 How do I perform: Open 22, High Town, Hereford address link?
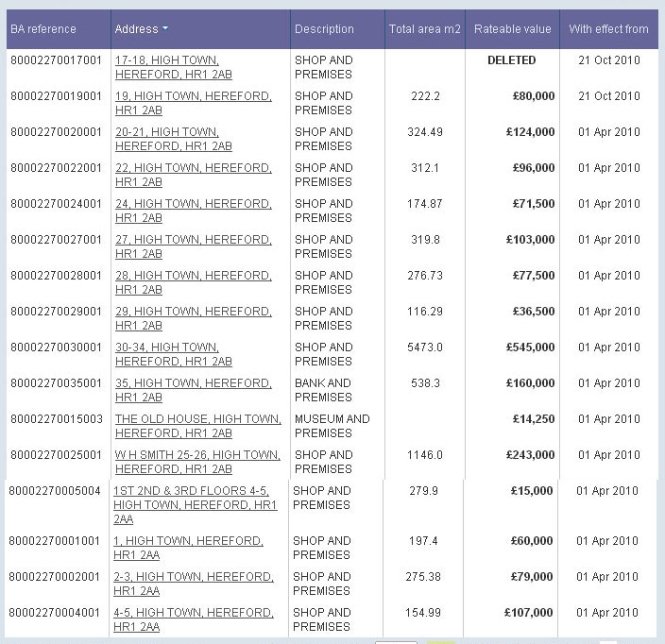coord(193,175)
